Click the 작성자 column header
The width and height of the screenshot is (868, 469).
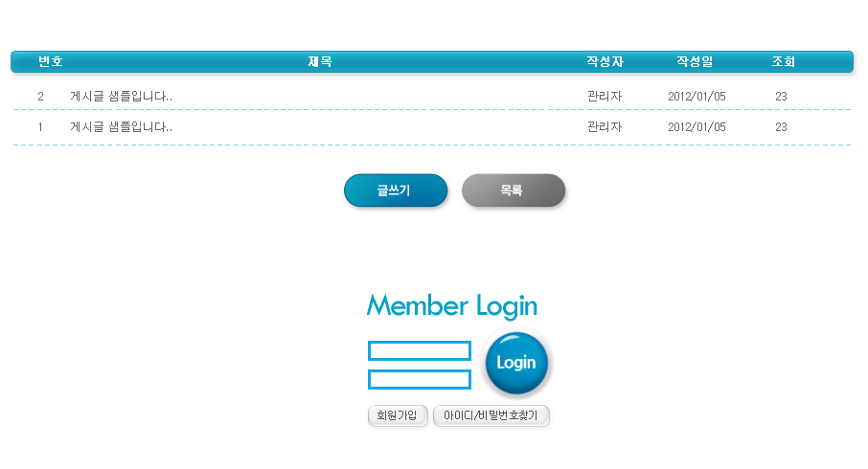tap(605, 62)
